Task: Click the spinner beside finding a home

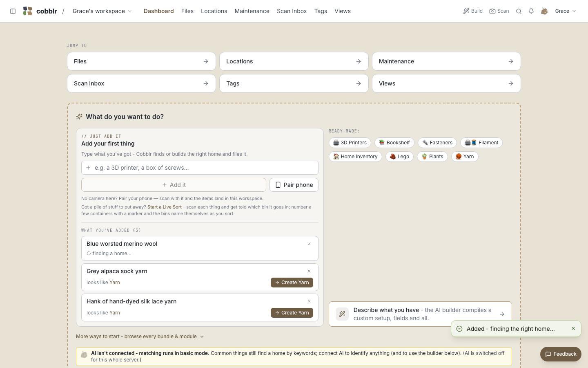Action: point(89,254)
